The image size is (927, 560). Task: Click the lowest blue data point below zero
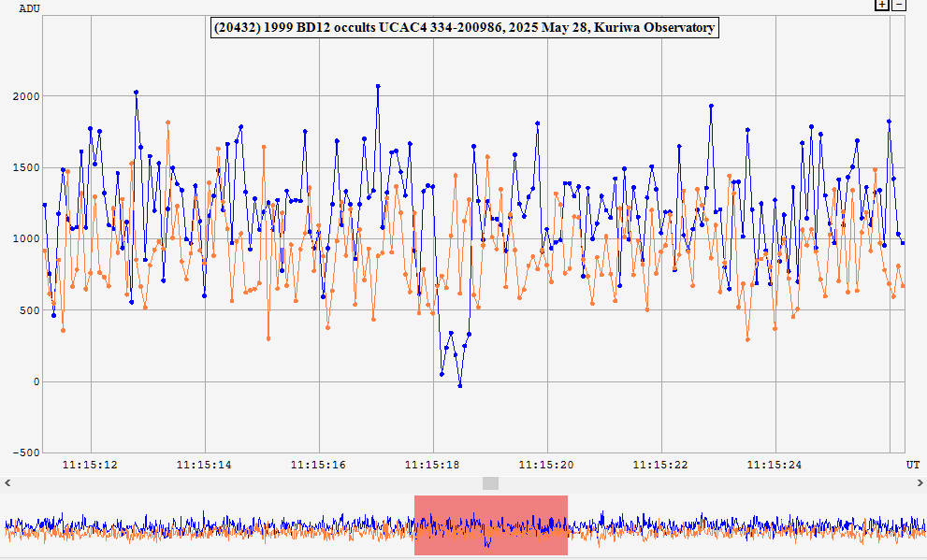pos(459,385)
